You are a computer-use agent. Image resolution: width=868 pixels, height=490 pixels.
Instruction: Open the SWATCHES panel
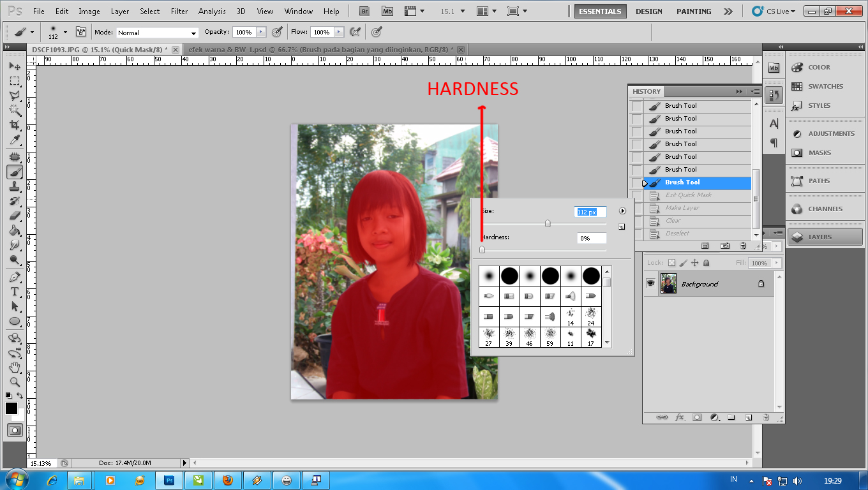point(825,86)
